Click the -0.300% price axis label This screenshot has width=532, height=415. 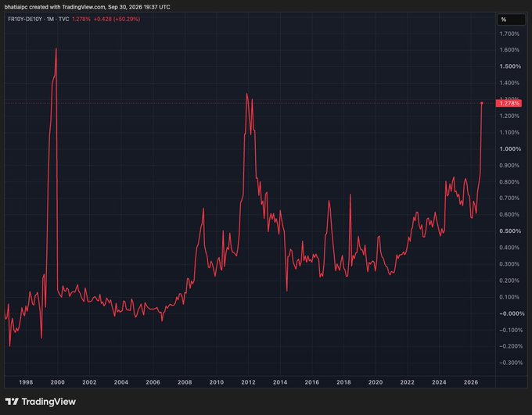(511, 363)
